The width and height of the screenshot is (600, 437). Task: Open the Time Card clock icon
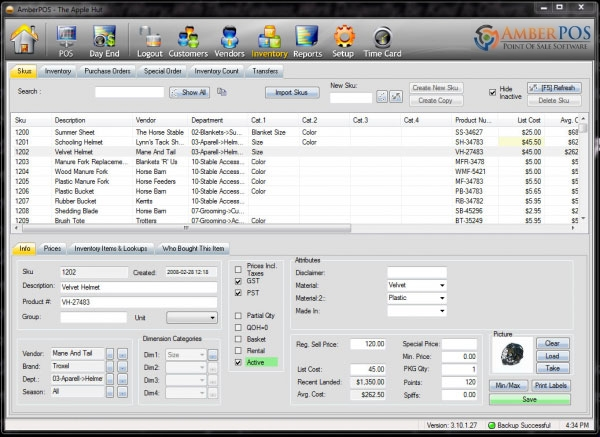[382, 39]
